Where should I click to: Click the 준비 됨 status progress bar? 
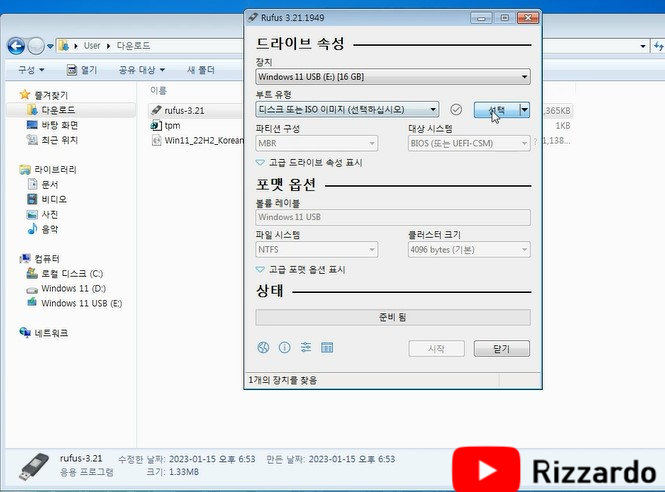[393, 317]
